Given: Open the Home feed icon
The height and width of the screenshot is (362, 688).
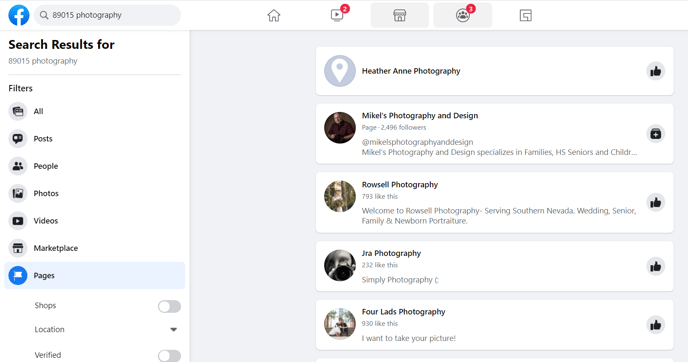Looking at the screenshot, I should point(274,15).
